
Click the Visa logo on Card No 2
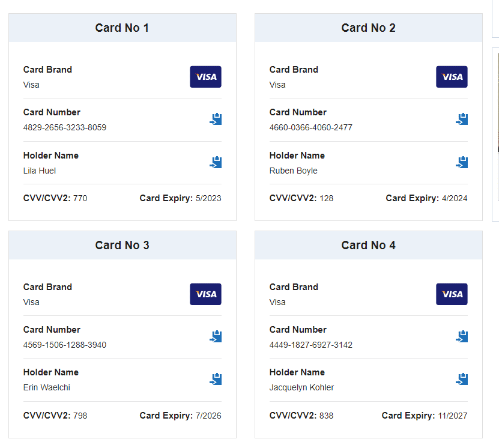point(452,77)
